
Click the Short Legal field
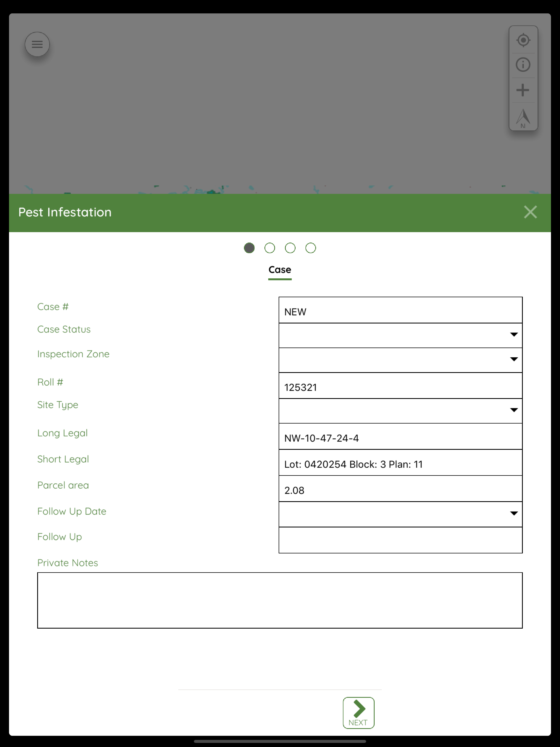coord(400,463)
